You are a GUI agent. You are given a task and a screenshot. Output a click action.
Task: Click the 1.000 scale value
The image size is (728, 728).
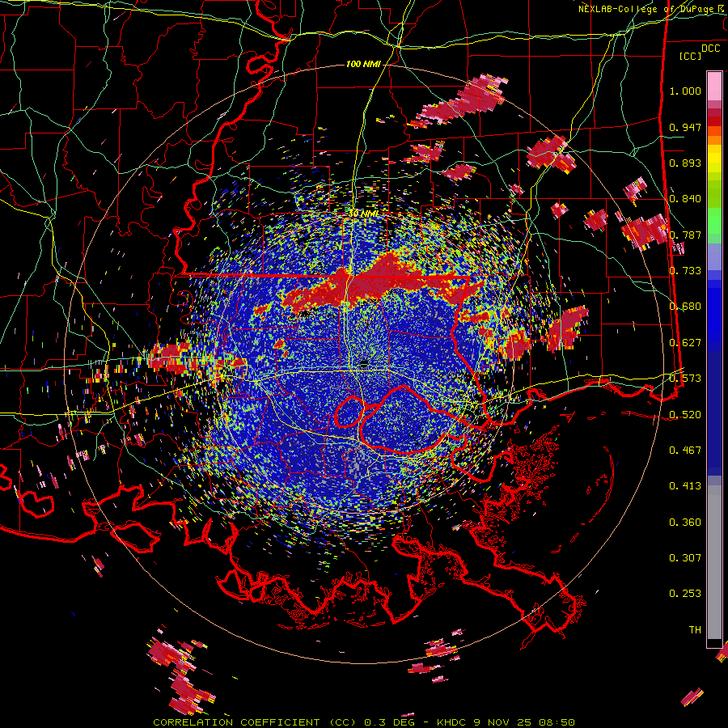point(685,91)
